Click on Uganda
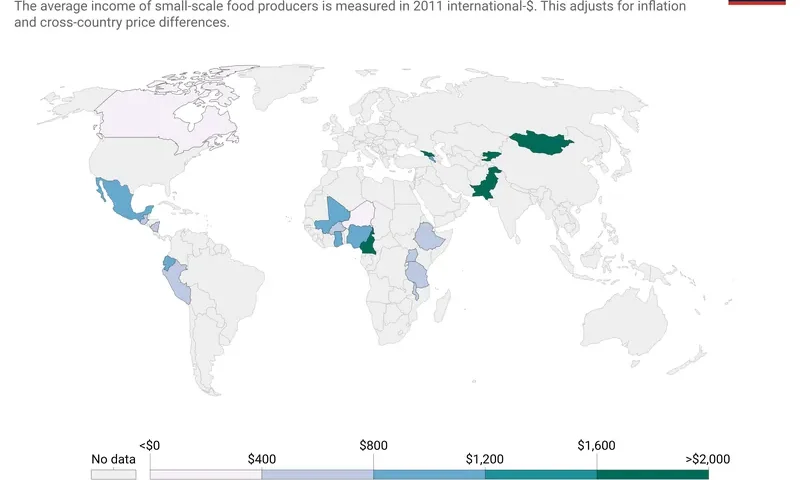The width and height of the screenshot is (800, 480). [412, 256]
